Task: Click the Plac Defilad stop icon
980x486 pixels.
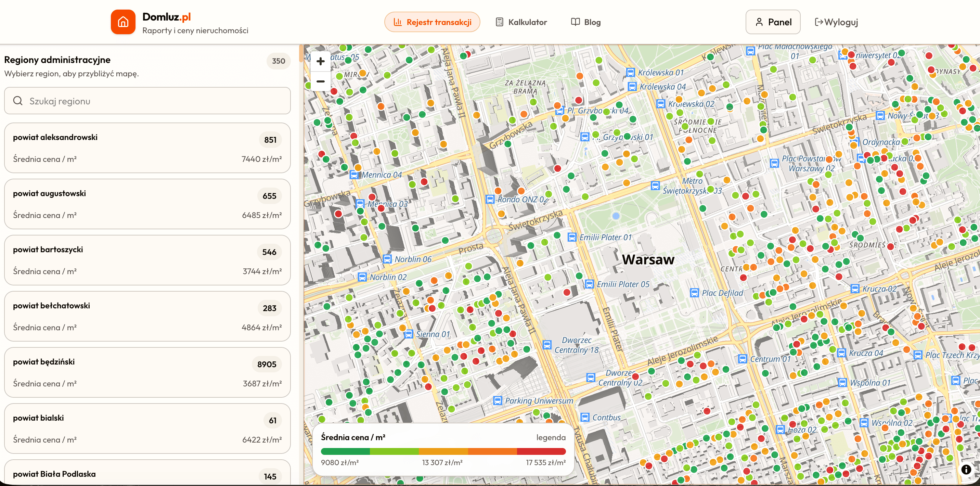Action: tap(694, 293)
